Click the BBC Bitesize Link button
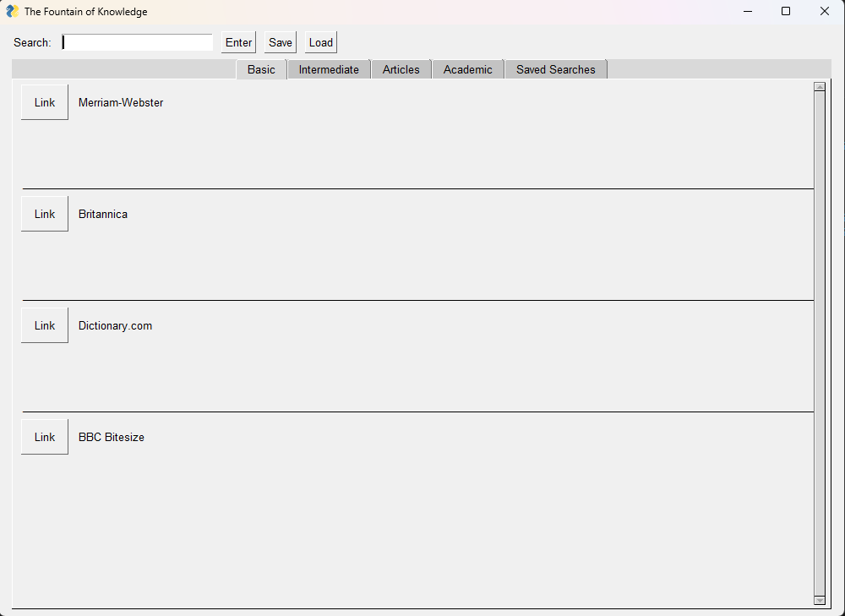Image resolution: width=845 pixels, height=616 pixels. coord(45,437)
